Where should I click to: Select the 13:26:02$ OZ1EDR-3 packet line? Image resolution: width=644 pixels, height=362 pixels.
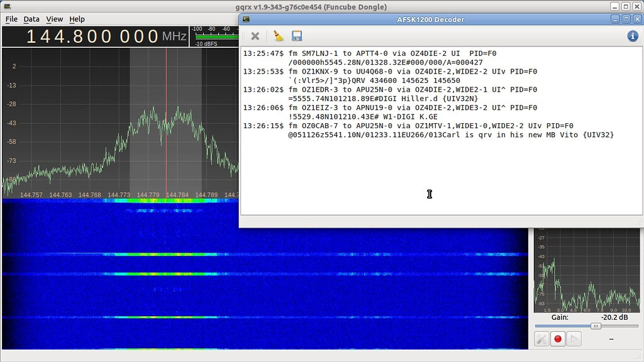390,89
